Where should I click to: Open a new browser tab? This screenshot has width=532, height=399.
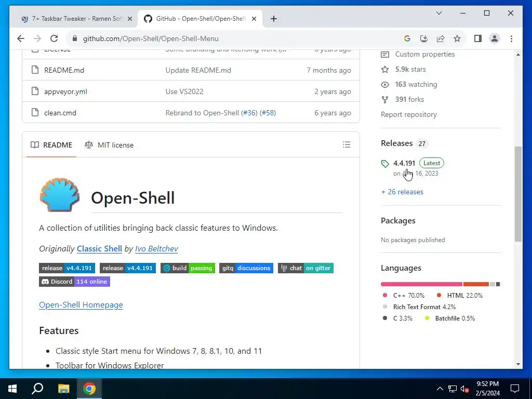click(x=274, y=19)
